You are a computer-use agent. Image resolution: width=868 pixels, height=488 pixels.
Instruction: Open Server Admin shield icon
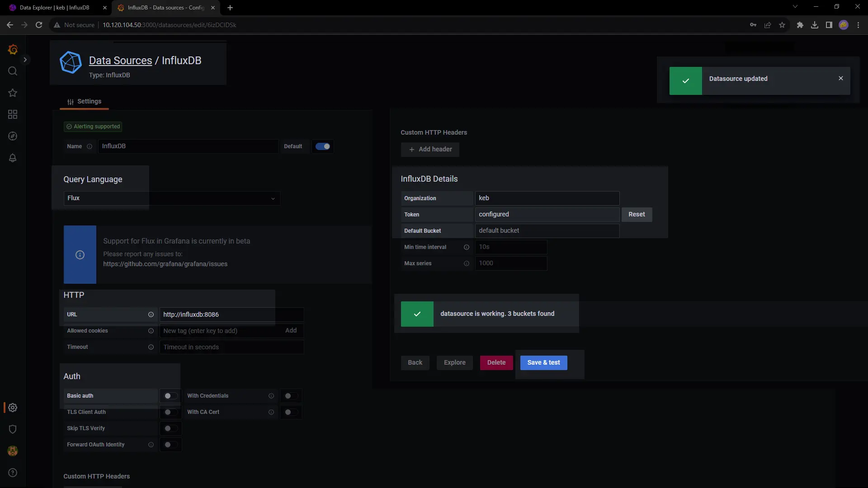(x=13, y=429)
